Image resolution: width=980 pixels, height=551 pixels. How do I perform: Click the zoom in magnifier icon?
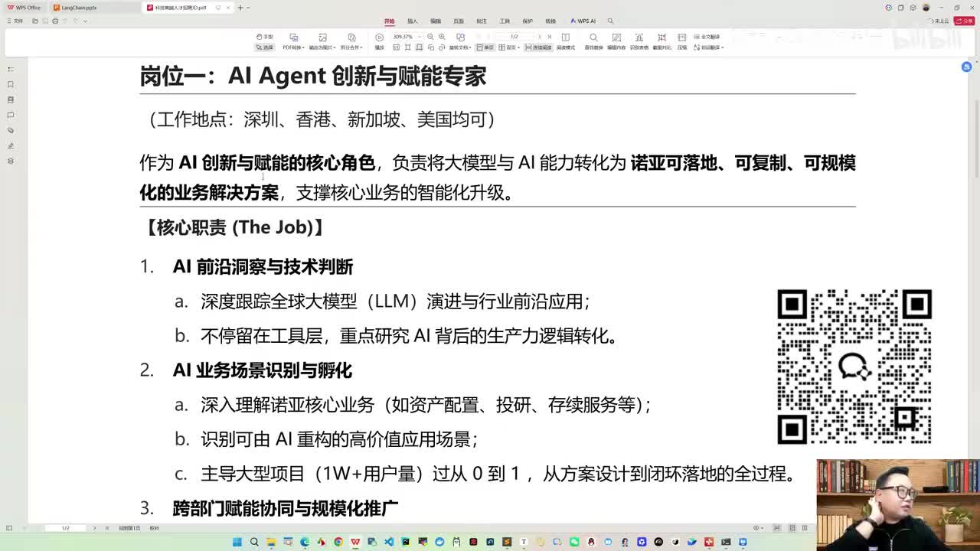[x=442, y=37]
